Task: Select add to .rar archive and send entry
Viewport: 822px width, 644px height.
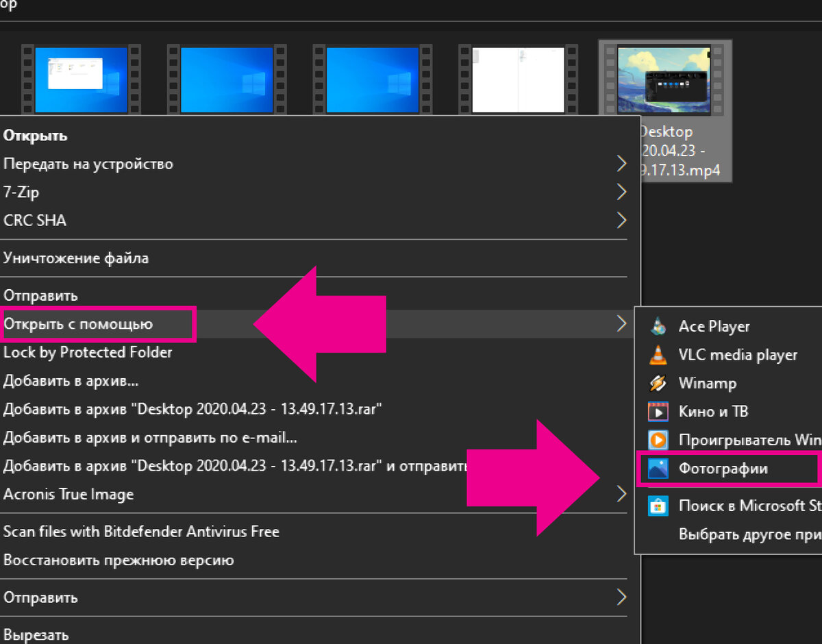Action: pos(235,466)
